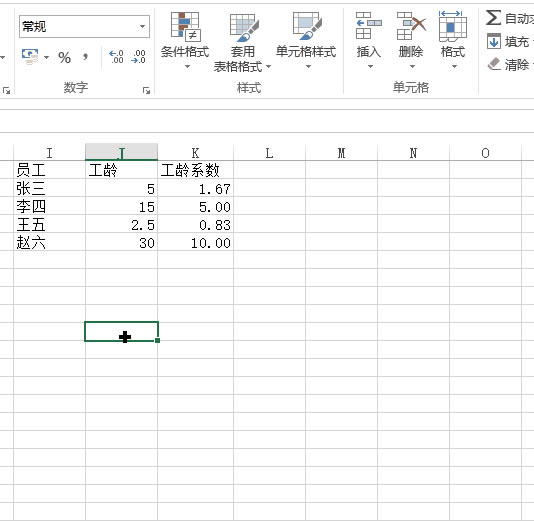Viewport: 534px width, 521px height.
Task: Select column K header
Action: tap(195, 153)
